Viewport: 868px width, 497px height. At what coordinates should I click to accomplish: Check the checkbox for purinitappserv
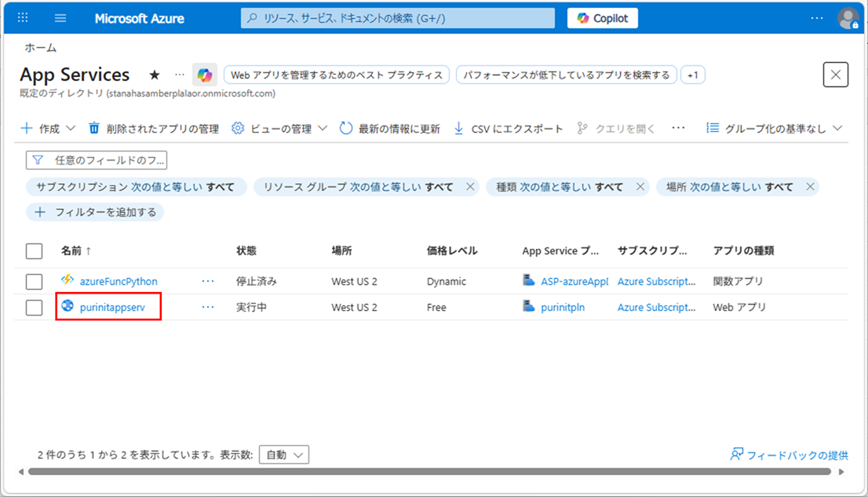[34, 307]
